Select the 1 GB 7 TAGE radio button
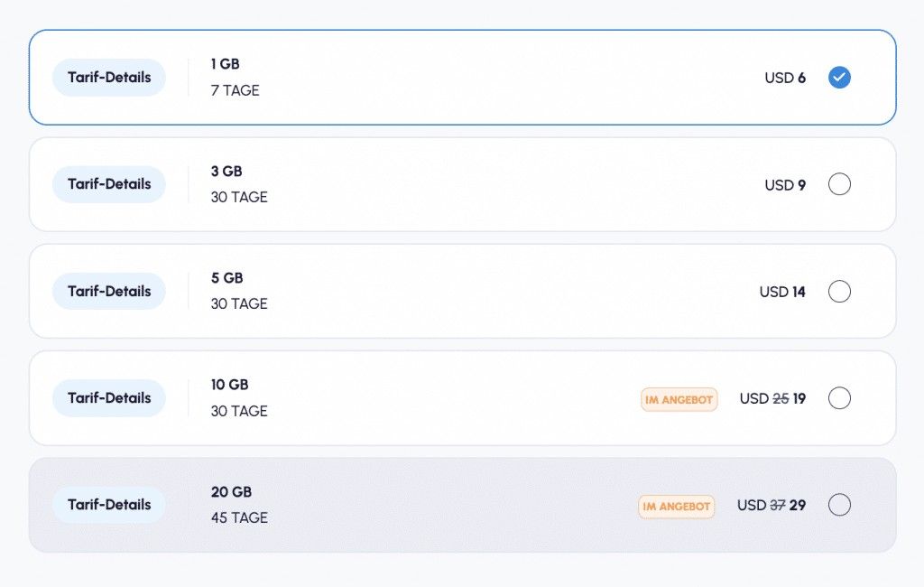This screenshot has height=587, width=924. (x=839, y=78)
